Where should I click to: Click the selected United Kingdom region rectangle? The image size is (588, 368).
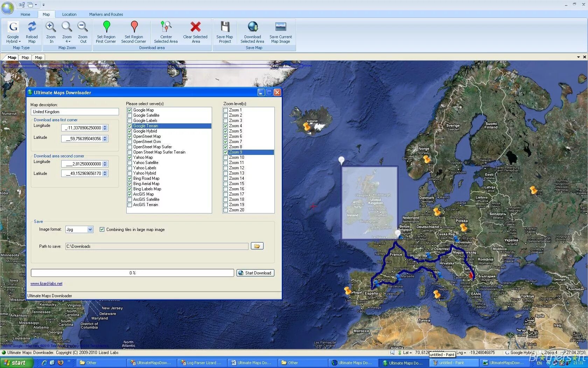pos(370,203)
